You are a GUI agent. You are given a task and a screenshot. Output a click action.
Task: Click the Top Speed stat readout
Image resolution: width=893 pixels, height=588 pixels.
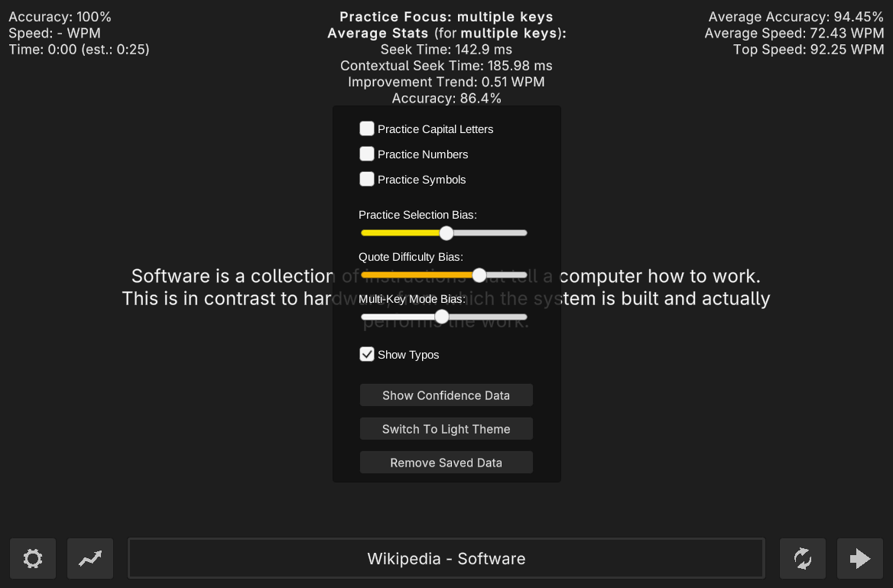(808, 49)
